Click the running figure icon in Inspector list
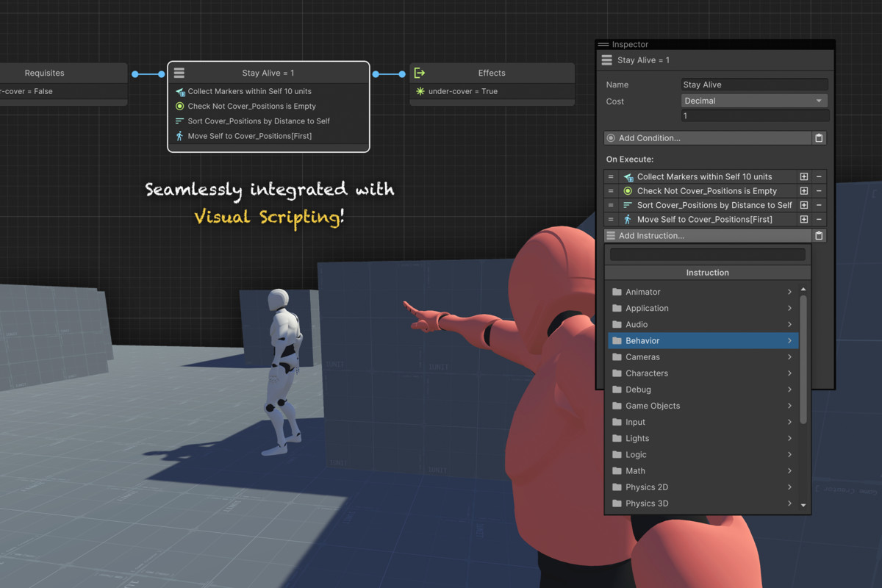The height and width of the screenshot is (588, 882). coord(628,219)
